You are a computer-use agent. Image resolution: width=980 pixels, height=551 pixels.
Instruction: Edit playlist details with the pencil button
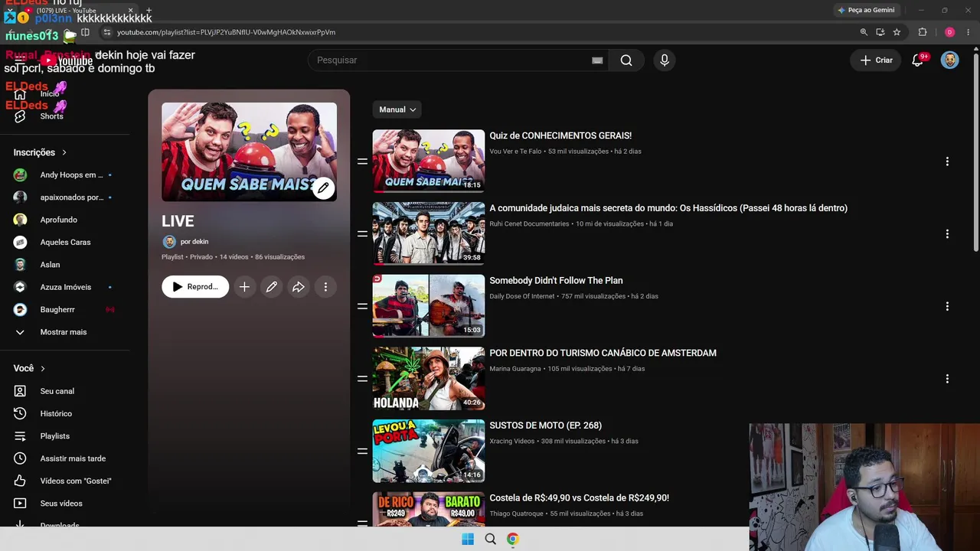pyautogui.click(x=271, y=287)
